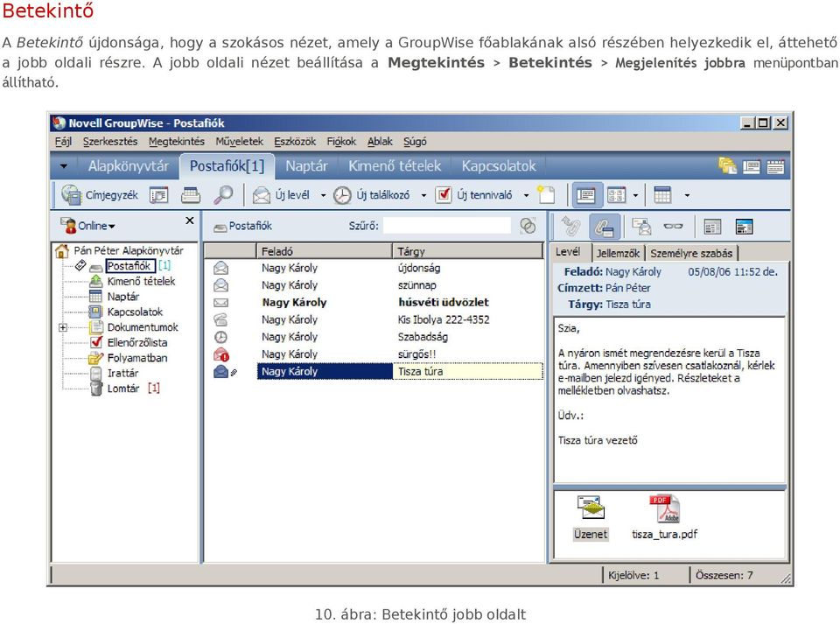Expand the Dokumentumok folder with the plus box
Viewport: 840px width, 624px height.
(63, 327)
